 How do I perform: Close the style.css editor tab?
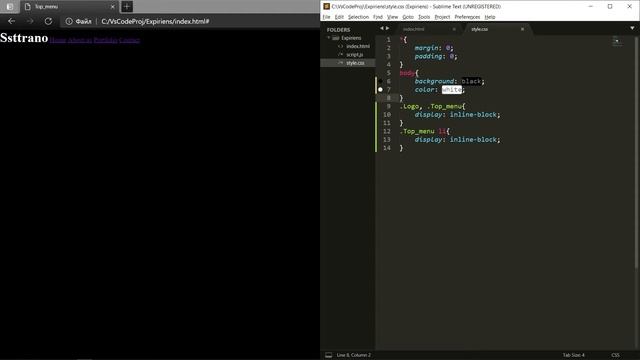tap(522, 29)
